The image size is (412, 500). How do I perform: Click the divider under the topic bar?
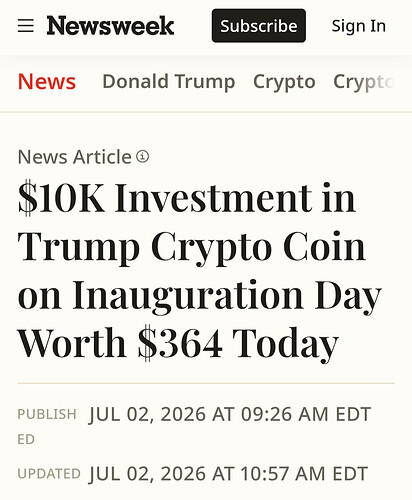coord(206,112)
